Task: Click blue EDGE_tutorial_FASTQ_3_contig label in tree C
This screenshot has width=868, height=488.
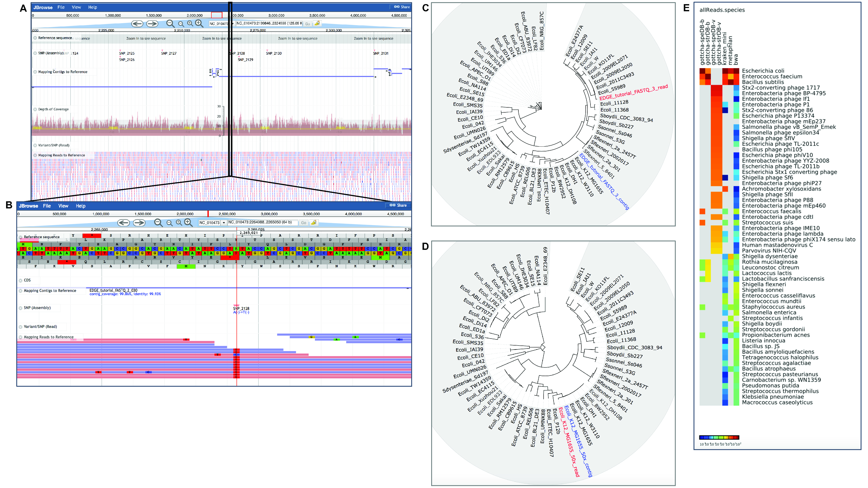Action: click(604, 182)
